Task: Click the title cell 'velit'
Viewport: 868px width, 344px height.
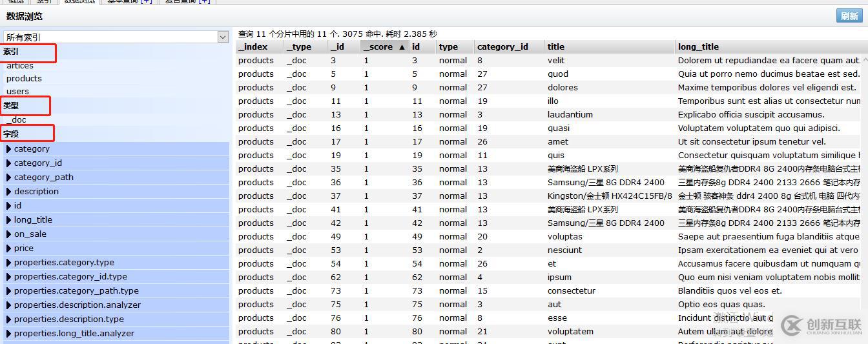Action: tap(556, 60)
